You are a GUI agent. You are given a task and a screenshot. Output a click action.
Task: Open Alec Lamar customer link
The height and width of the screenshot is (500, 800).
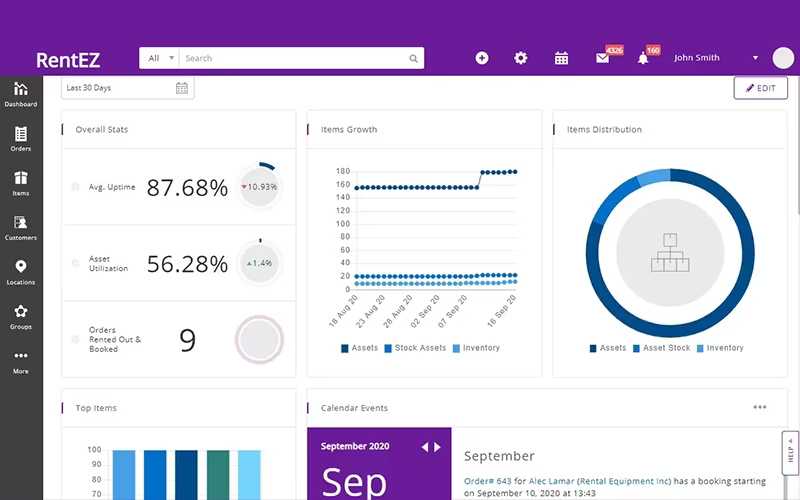click(551, 481)
